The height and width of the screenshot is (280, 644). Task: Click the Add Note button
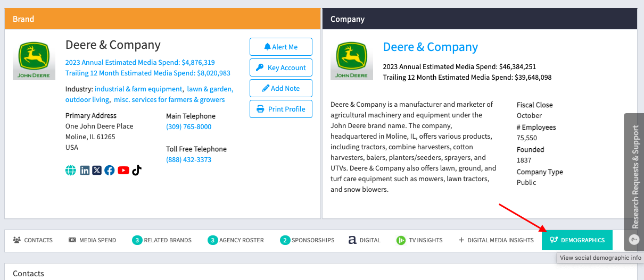pyautogui.click(x=281, y=88)
